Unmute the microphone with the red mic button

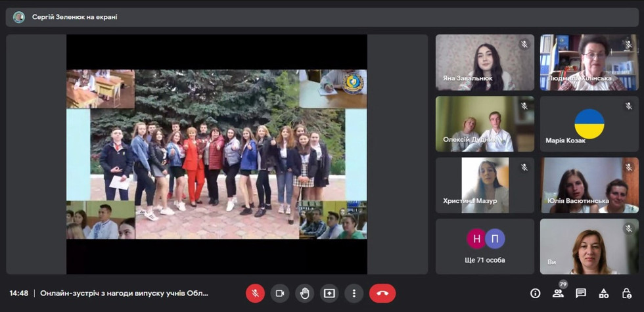click(255, 294)
